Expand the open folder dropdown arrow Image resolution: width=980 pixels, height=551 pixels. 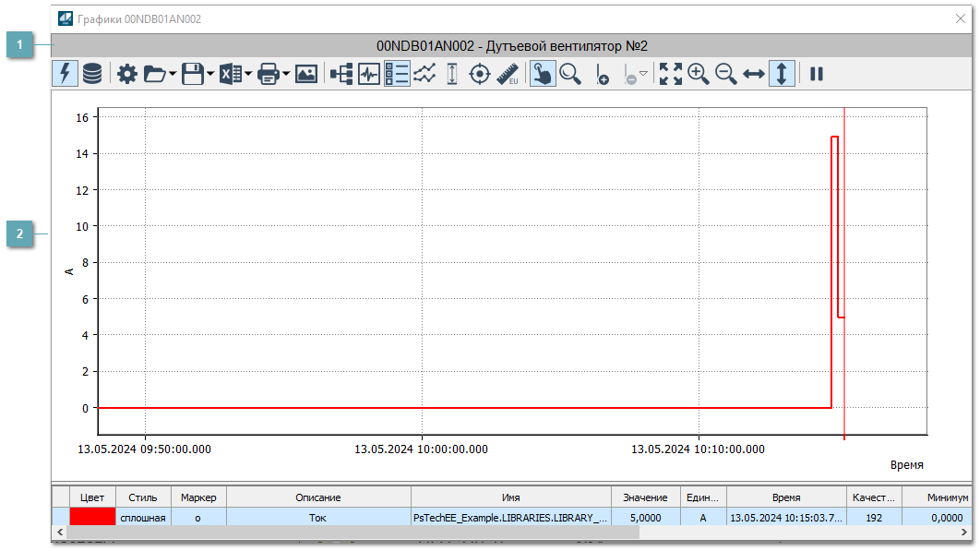pyautogui.click(x=173, y=75)
